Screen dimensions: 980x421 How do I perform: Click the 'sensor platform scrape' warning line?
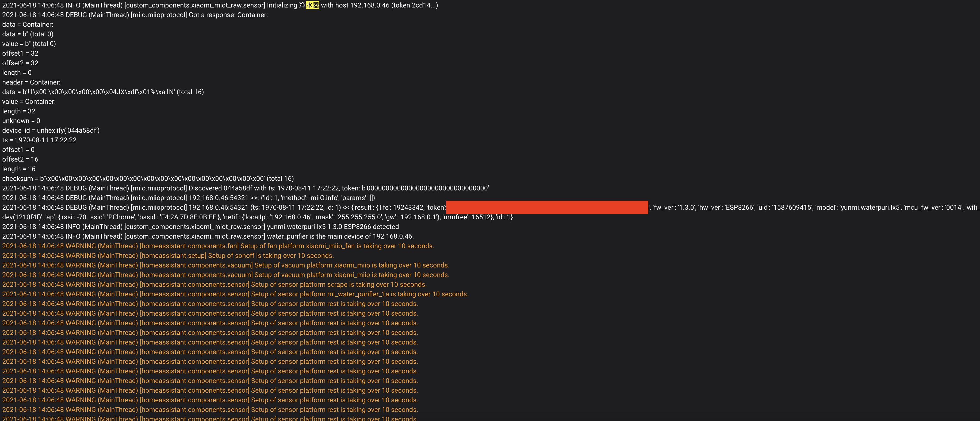click(x=215, y=285)
